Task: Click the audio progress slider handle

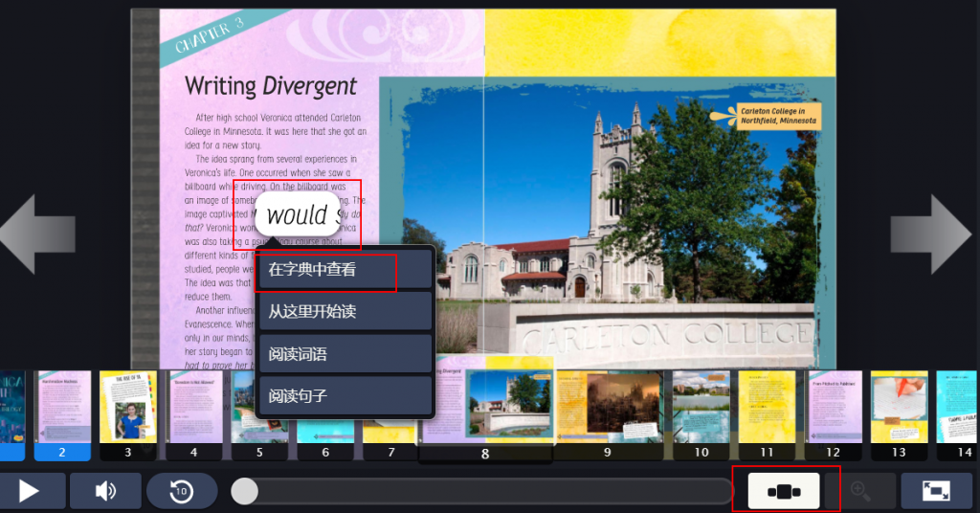Action: click(x=245, y=491)
